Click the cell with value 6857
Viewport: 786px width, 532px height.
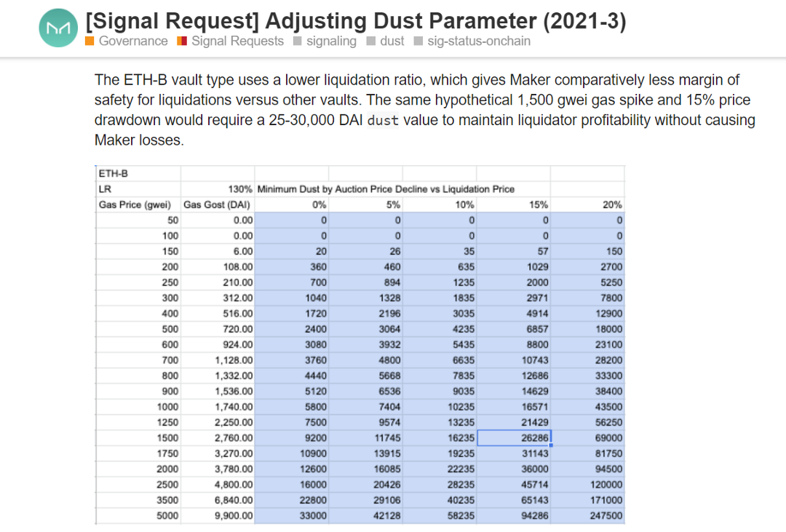[514, 329]
